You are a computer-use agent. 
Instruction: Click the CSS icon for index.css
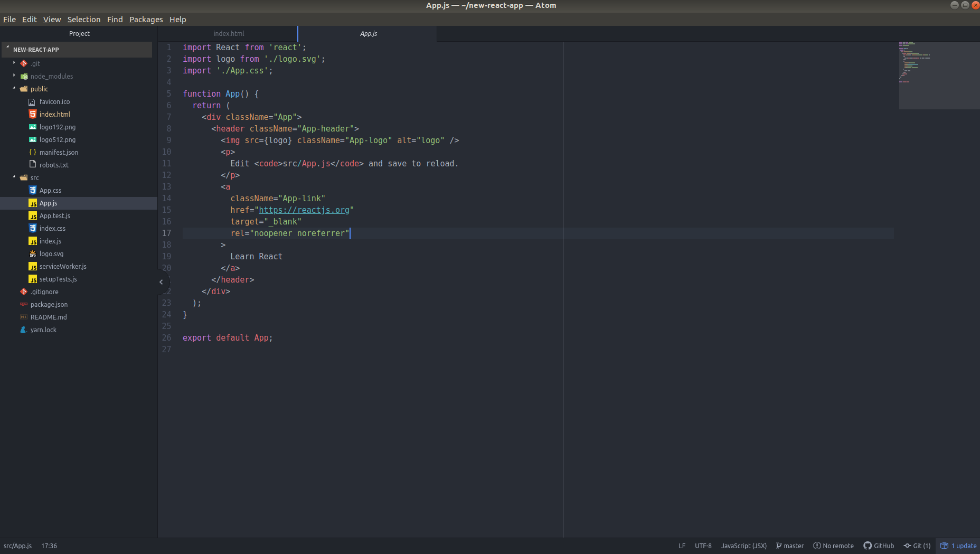click(32, 228)
